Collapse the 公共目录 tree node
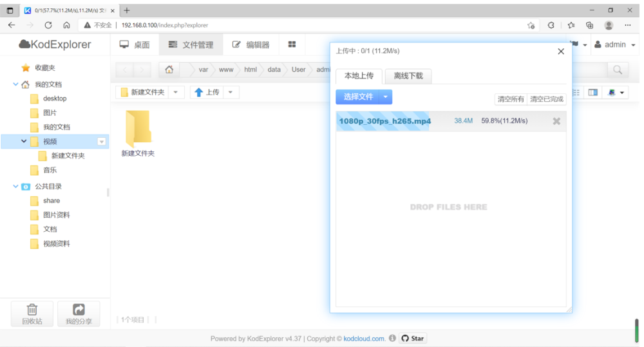Image resolution: width=644 pixels, height=347 pixels. tap(15, 187)
